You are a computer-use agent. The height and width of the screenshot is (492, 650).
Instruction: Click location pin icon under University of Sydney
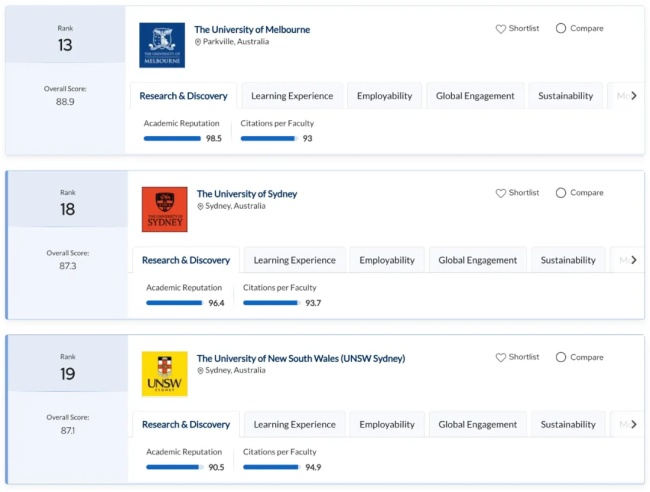(201, 206)
